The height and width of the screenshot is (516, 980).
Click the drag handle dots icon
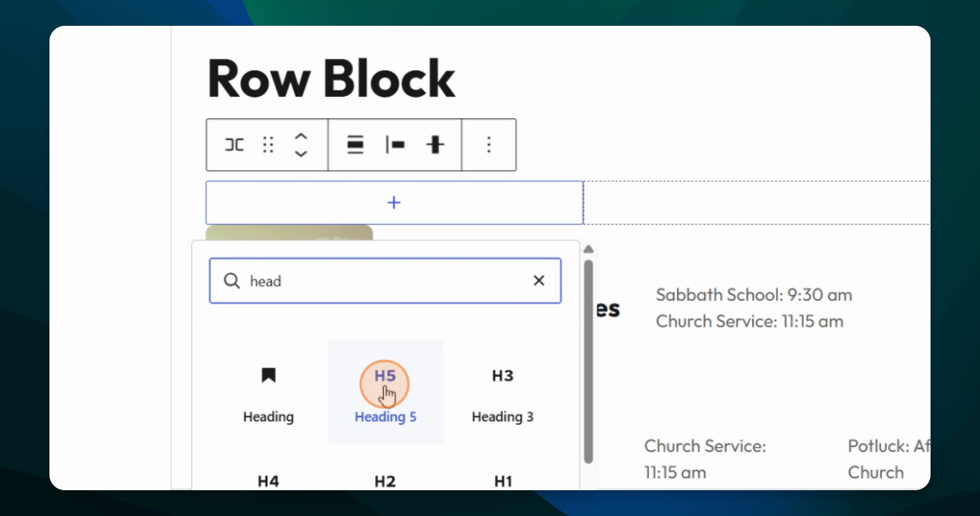point(268,145)
